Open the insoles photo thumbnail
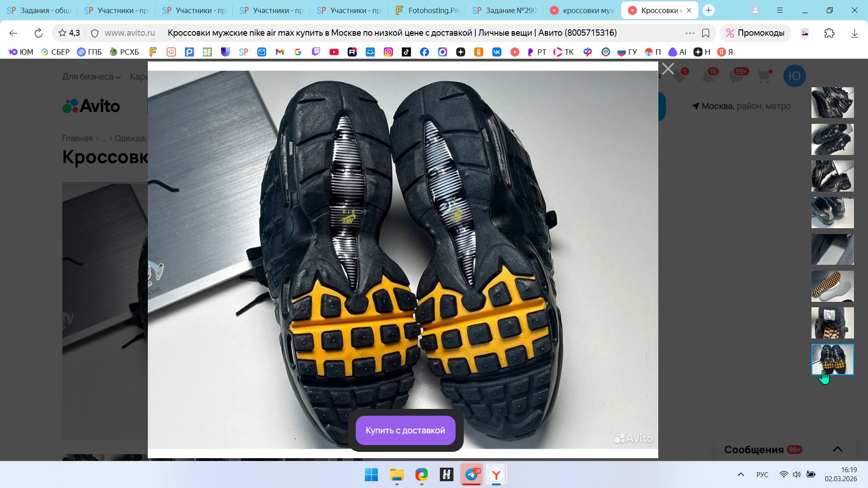 pyautogui.click(x=832, y=286)
